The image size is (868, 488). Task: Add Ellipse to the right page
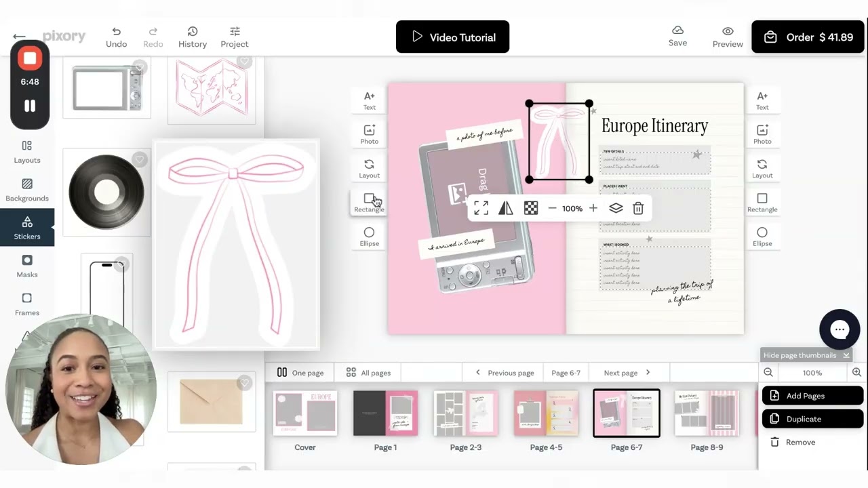(x=762, y=237)
